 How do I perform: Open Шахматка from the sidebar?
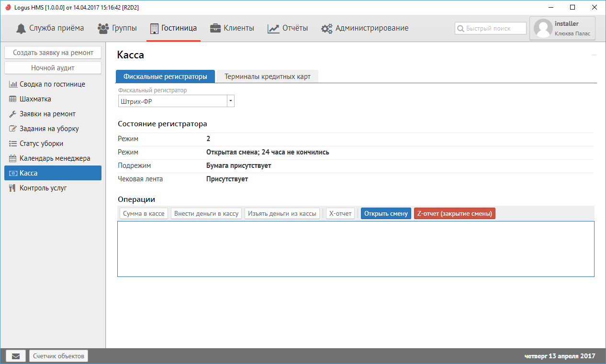click(35, 99)
